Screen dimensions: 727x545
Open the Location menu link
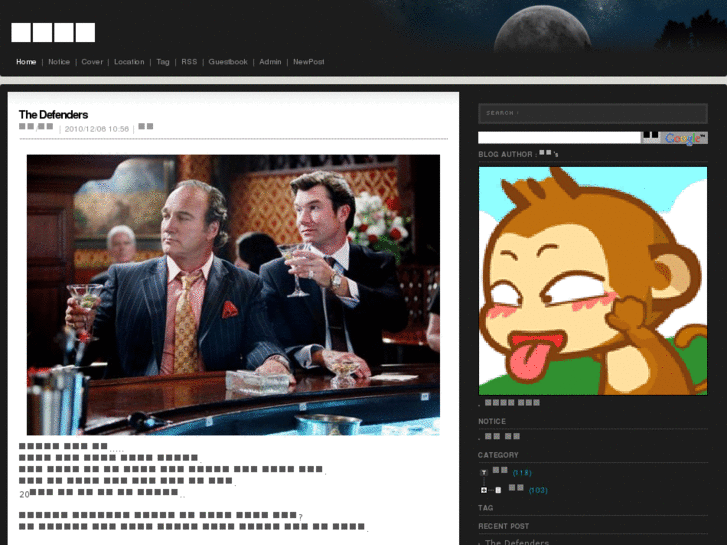(x=129, y=62)
